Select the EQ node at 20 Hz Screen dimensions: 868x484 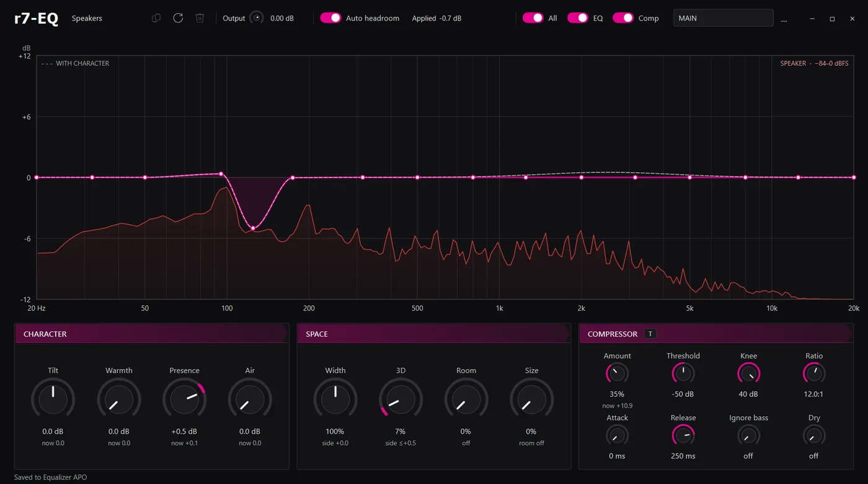coord(37,177)
